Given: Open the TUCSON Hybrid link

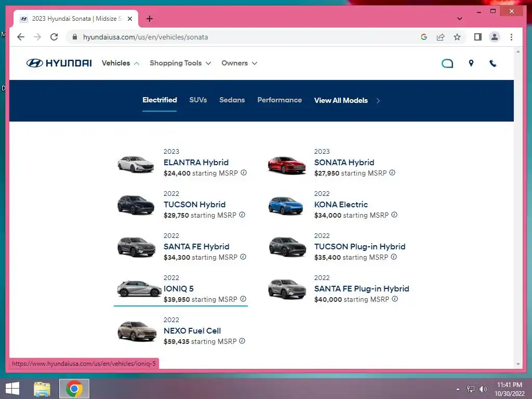Looking at the screenshot, I should tap(194, 205).
